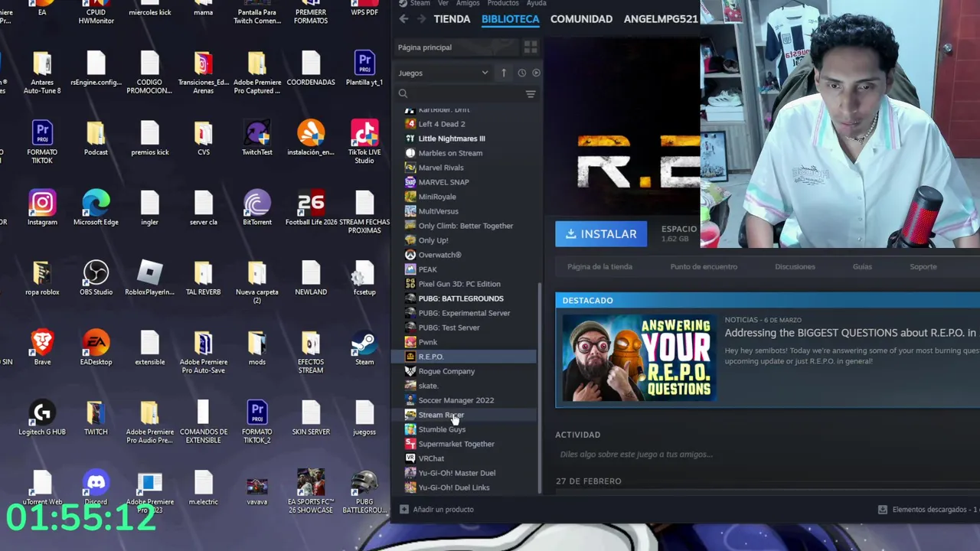The image size is (980, 551).
Task: Go to the TIENDA tab
Action: tap(452, 19)
